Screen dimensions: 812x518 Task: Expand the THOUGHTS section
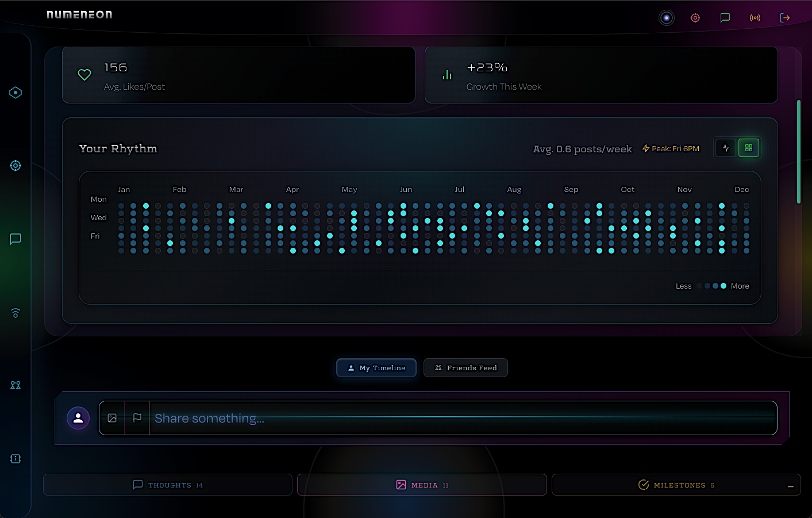(167, 485)
